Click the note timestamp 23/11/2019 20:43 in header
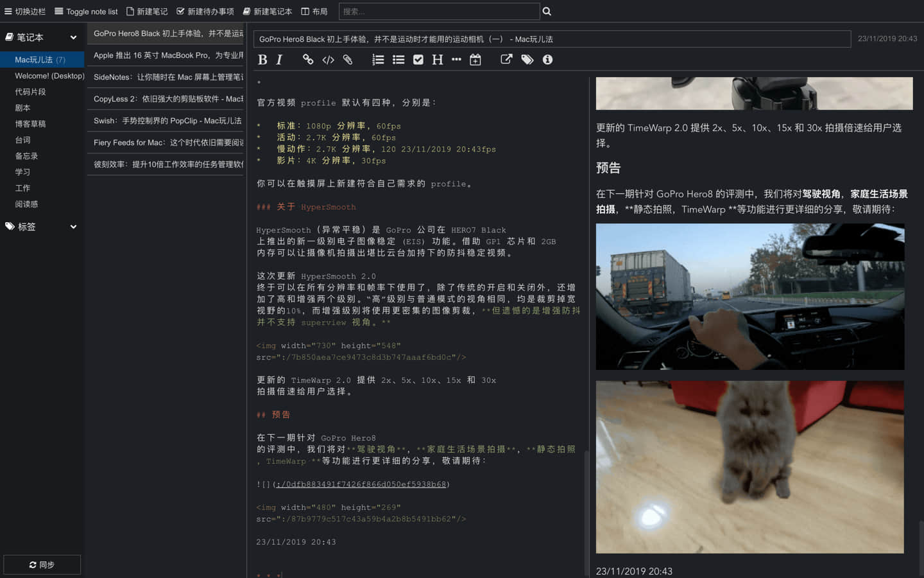The width and height of the screenshot is (924, 578). [x=887, y=39]
